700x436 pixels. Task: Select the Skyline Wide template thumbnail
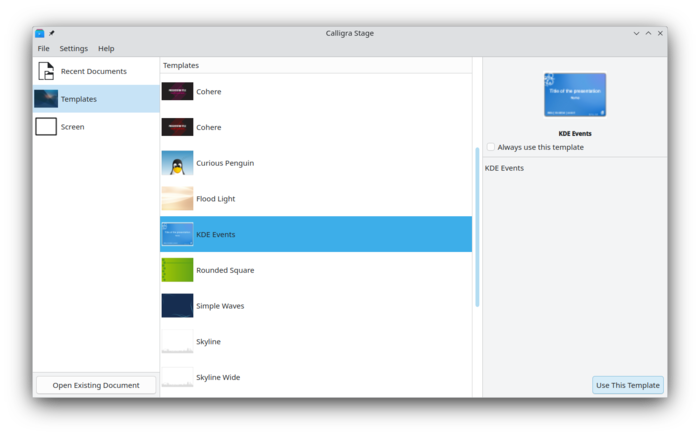pos(177,377)
